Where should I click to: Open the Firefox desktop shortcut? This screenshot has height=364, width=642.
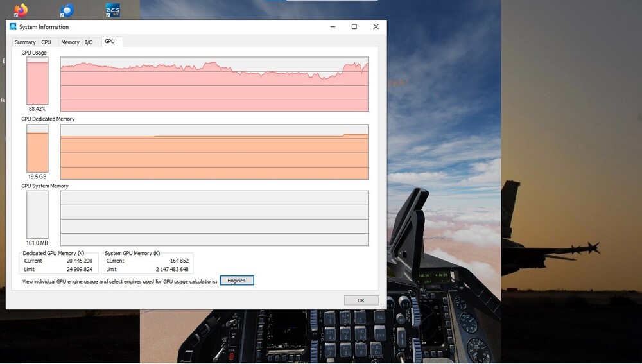21,10
